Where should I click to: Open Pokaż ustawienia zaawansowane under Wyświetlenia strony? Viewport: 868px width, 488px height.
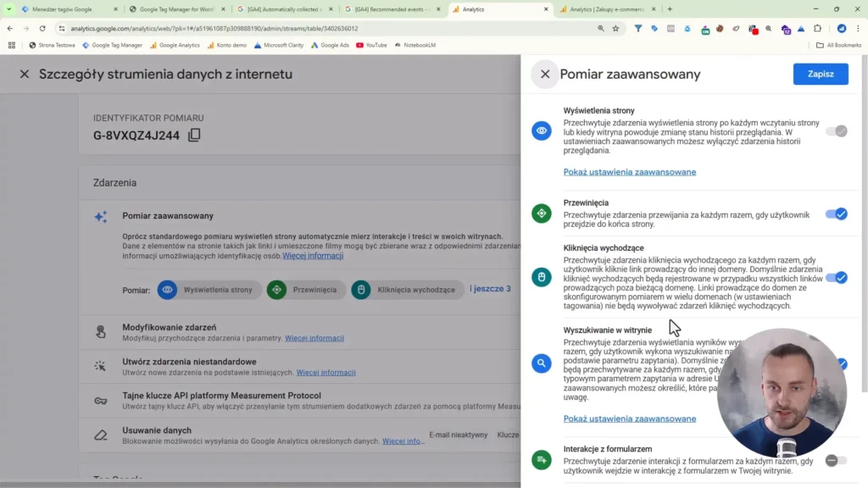point(630,172)
